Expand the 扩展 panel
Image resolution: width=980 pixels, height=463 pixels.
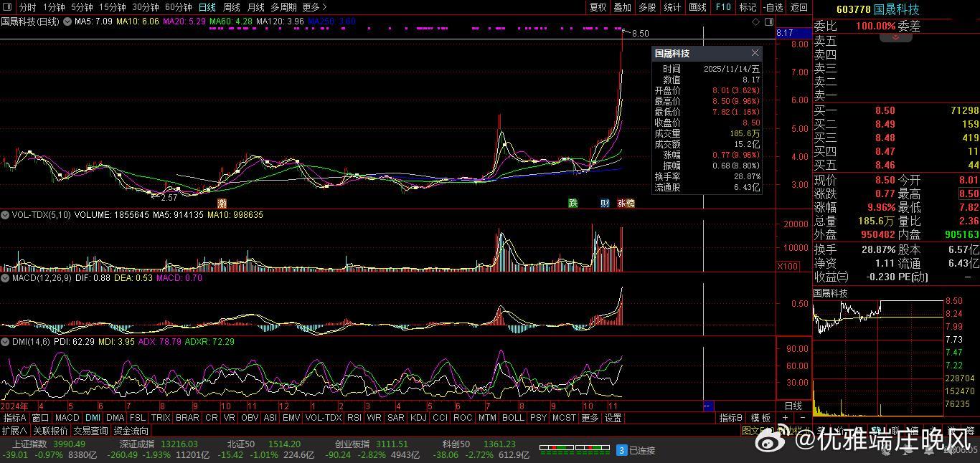tap(14, 431)
